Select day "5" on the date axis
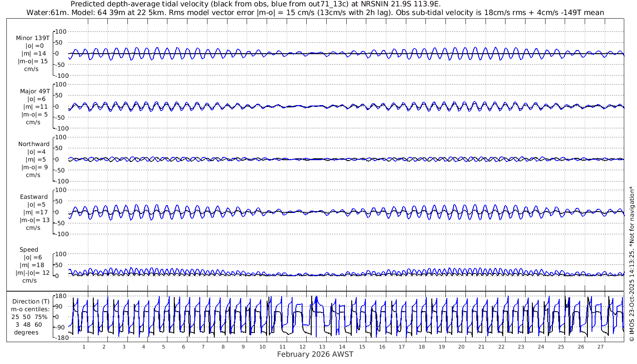This screenshot has width=637, height=364. 163,347
